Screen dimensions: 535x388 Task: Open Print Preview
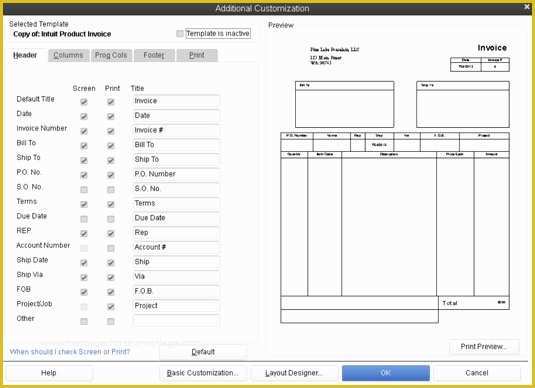point(484,347)
